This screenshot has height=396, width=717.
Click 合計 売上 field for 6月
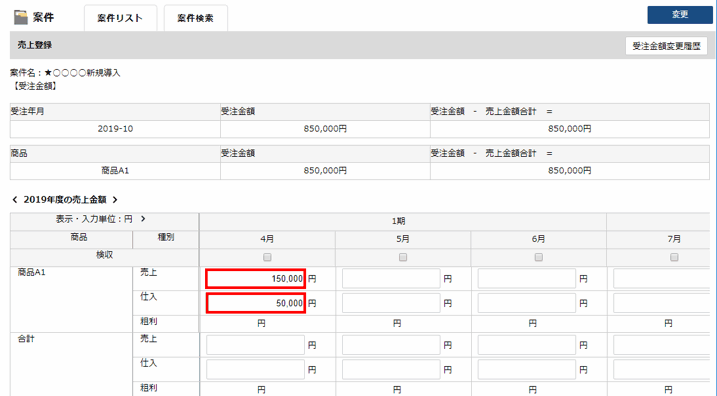(527, 345)
